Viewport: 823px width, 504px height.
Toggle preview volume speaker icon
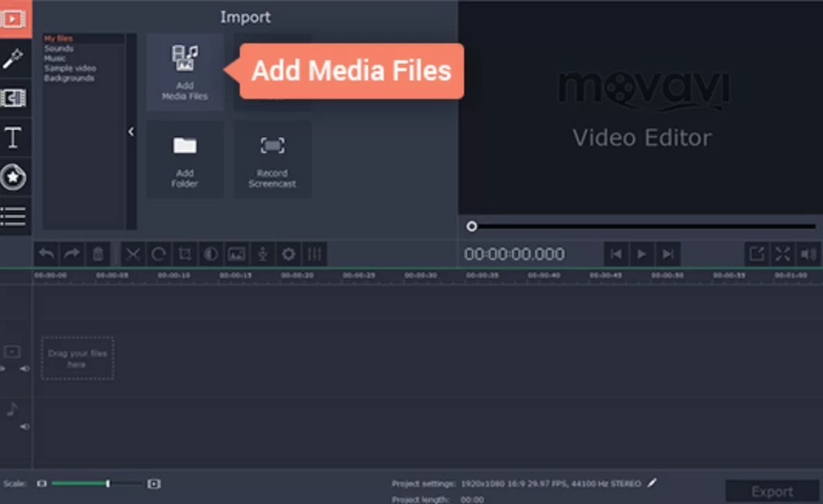click(x=809, y=254)
